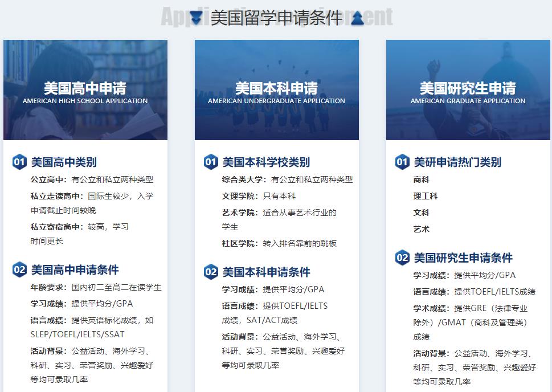Click the 商科 category item
Viewport: 552px width, 392px height.
pos(423,179)
